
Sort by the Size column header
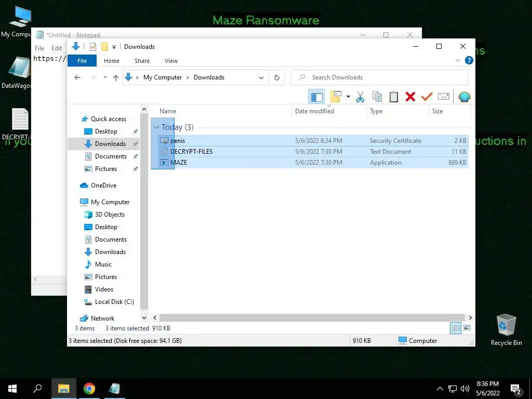(x=437, y=111)
